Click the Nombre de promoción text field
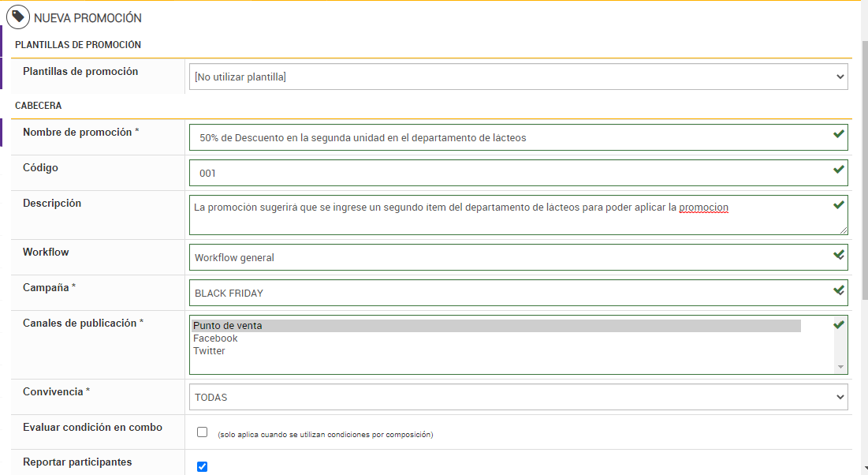The image size is (868, 475). click(509, 137)
